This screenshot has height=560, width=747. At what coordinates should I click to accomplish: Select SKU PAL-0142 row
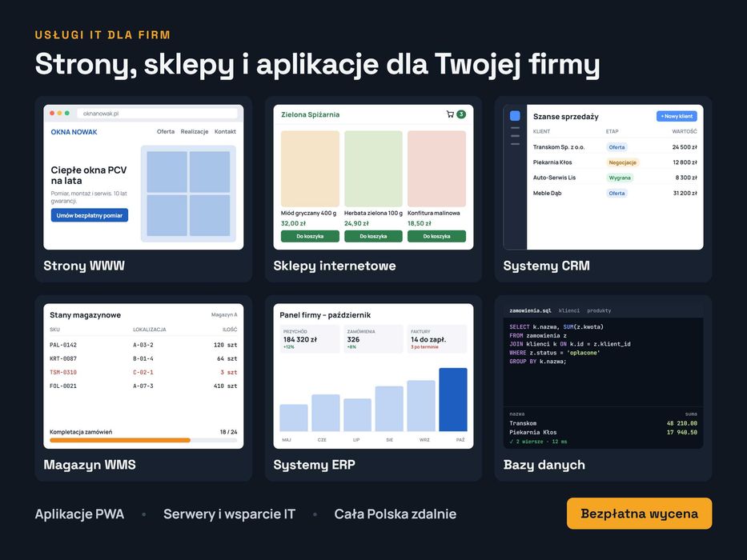[x=143, y=345]
